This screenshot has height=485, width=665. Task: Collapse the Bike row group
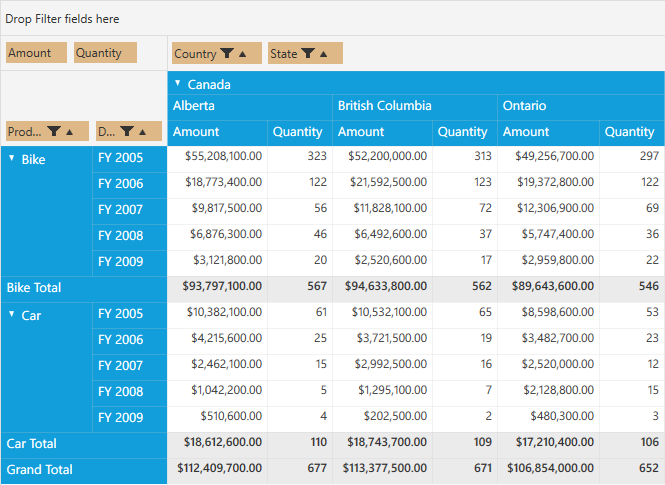(12, 158)
